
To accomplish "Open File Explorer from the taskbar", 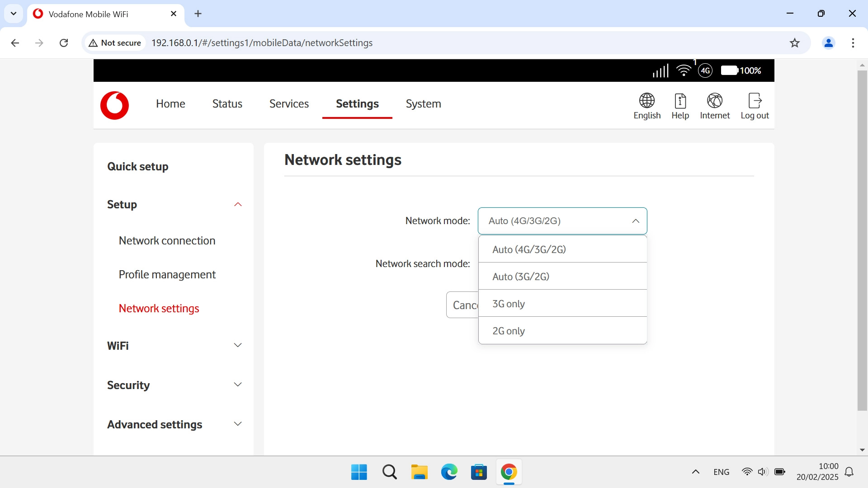I will [x=419, y=472].
